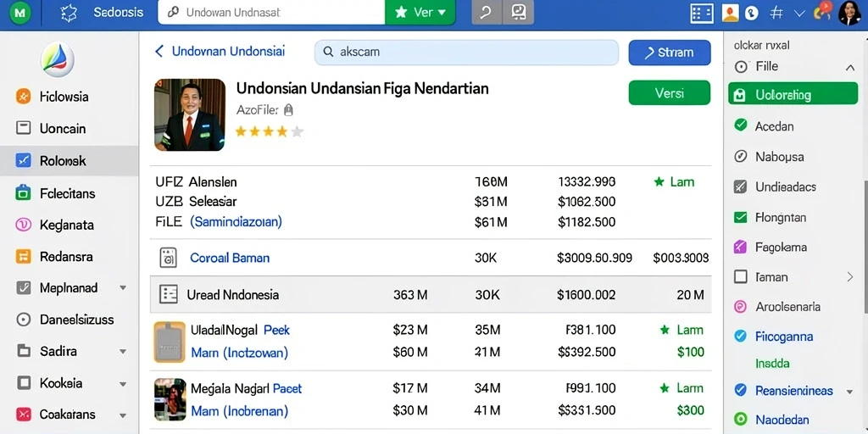Screen dimensions: 868x434
Task: Open the grid view icon in top bar
Action: click(x=702, y=13)
